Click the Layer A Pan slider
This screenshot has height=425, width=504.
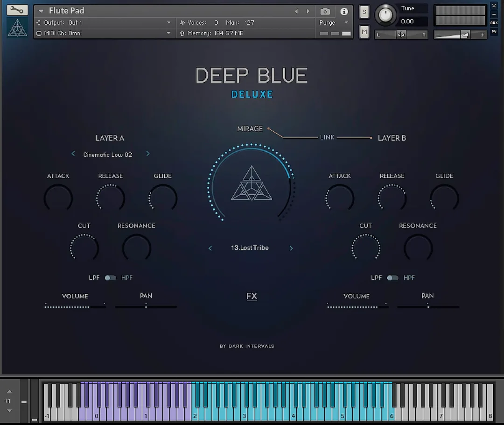(146, 306)
